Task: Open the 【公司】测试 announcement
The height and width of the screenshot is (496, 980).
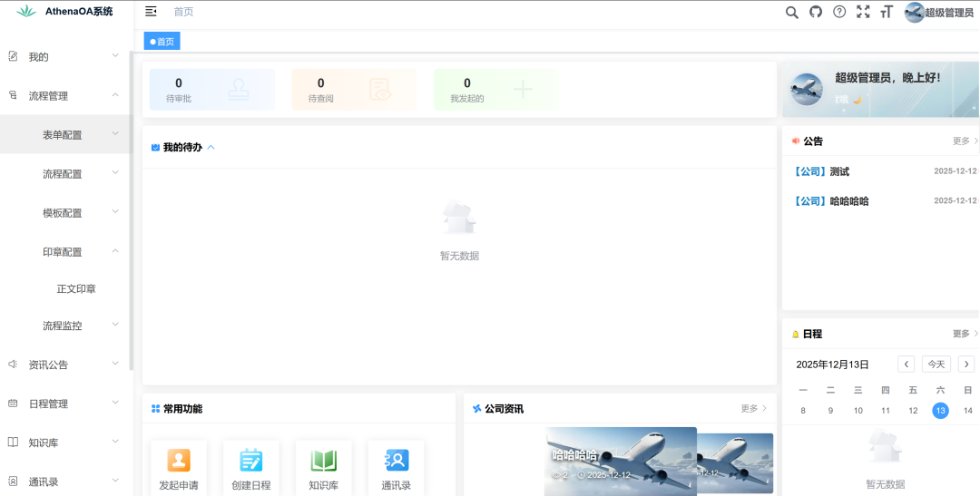Action: (820, 171)
